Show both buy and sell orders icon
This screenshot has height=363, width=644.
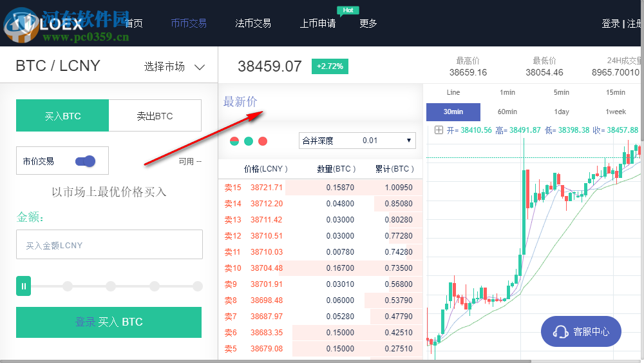(x=234, y=141)
